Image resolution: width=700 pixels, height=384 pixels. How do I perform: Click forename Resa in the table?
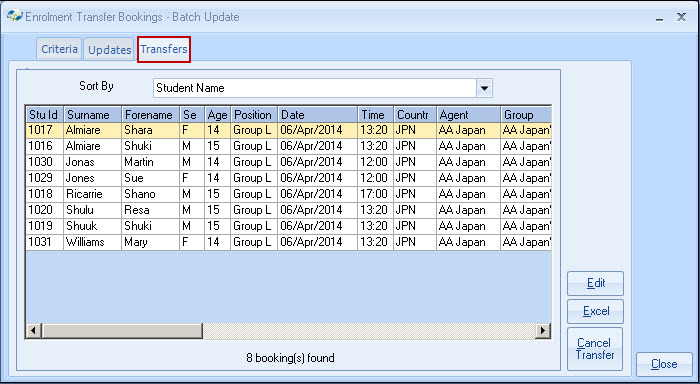pyautogui.click(x=150, y=210)
